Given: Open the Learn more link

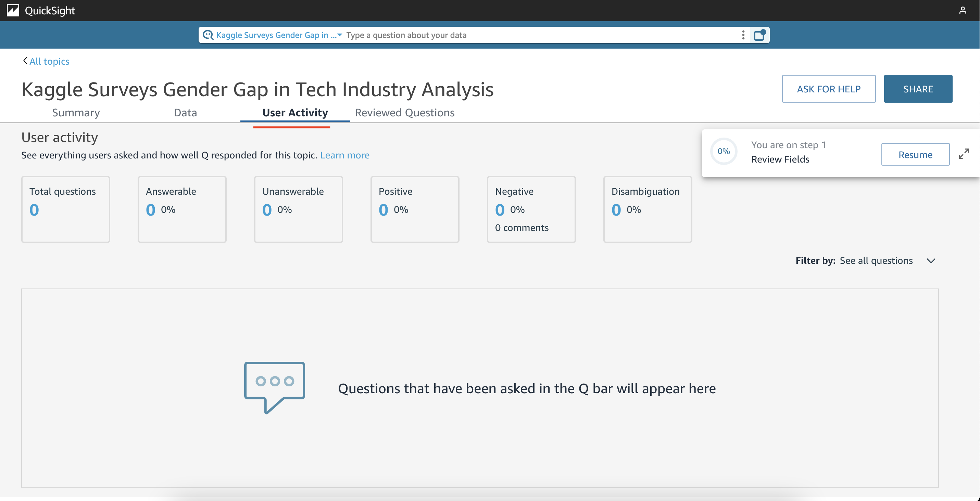Looking at the screenshot, I should [x=344, y=155].
